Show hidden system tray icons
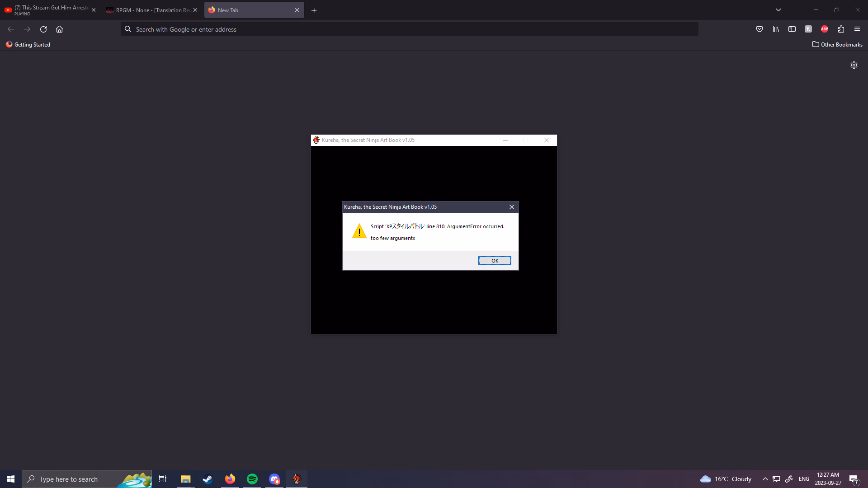This screenshot has width=868, height=488. point(765,479)
